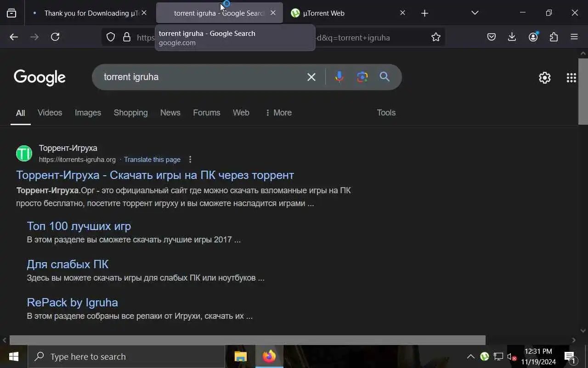Clear the Google search box text
Image resolution: width=588 pixels, height=368 pixels.
click(311, 77)
